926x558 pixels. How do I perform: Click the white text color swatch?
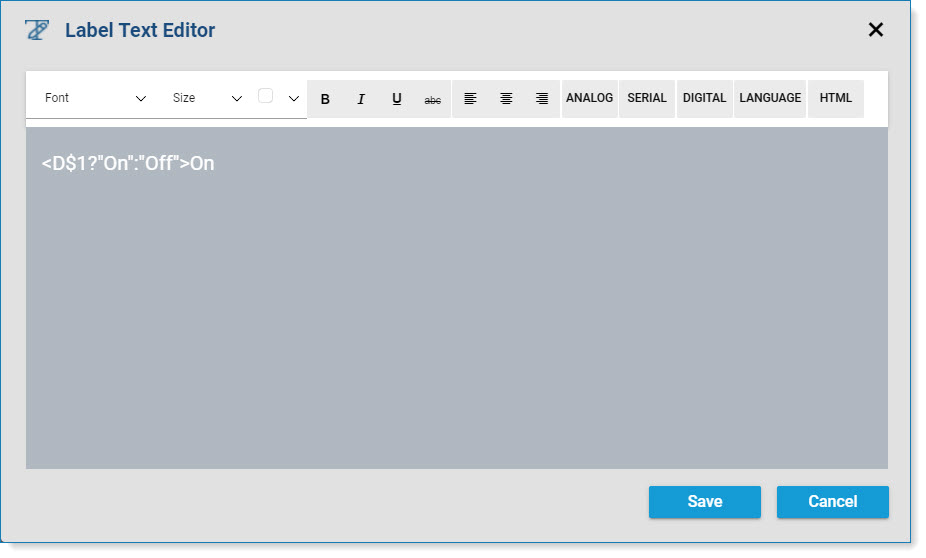coord(266,96)
